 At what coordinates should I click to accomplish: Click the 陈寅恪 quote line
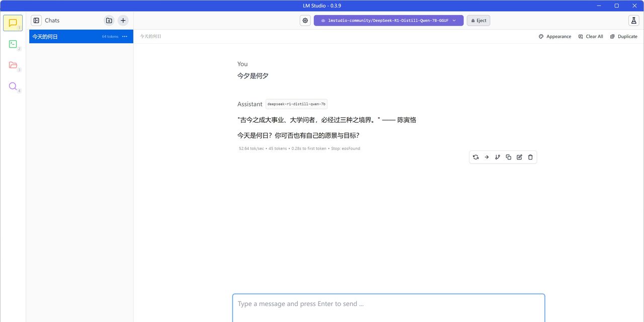click(327, 120)
